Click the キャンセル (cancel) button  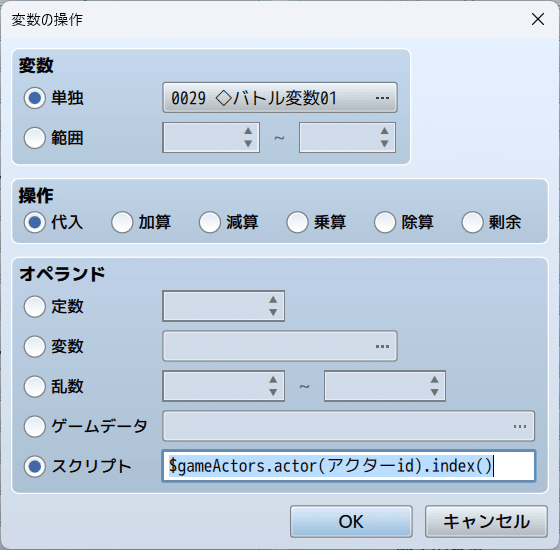point(486,521)
